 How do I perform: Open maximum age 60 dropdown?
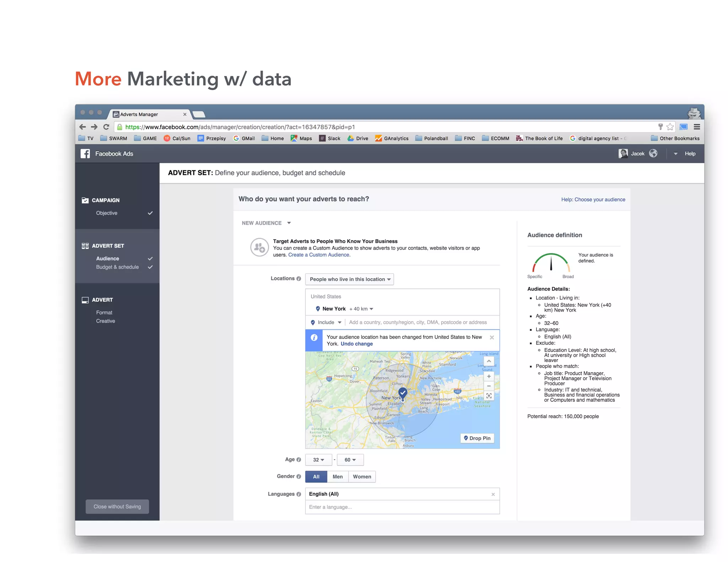(350, 460)
